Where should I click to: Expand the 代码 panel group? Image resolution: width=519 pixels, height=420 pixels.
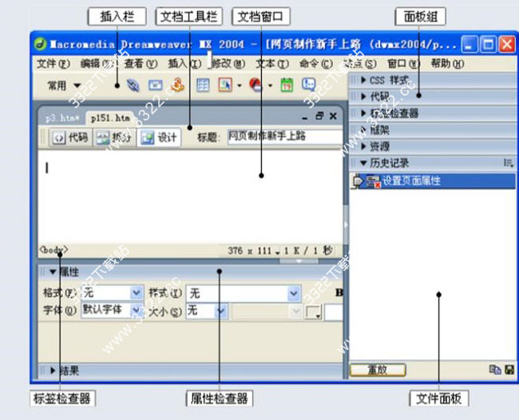(363, 97)
